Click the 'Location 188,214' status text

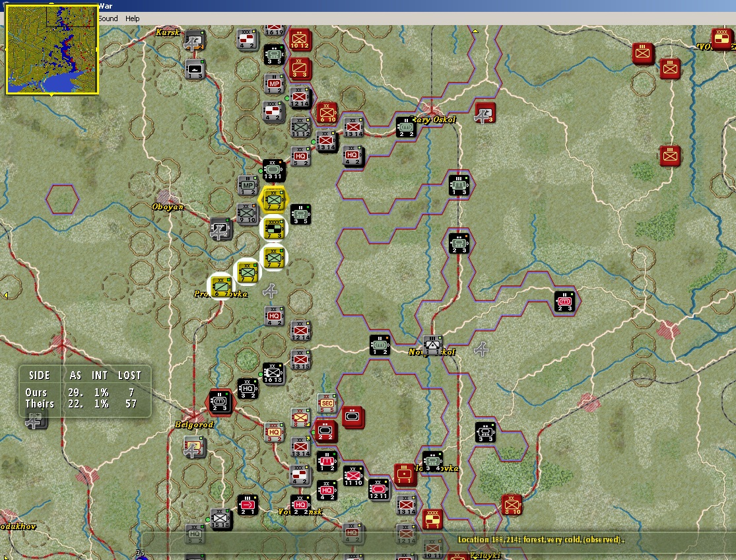[542, 540]
